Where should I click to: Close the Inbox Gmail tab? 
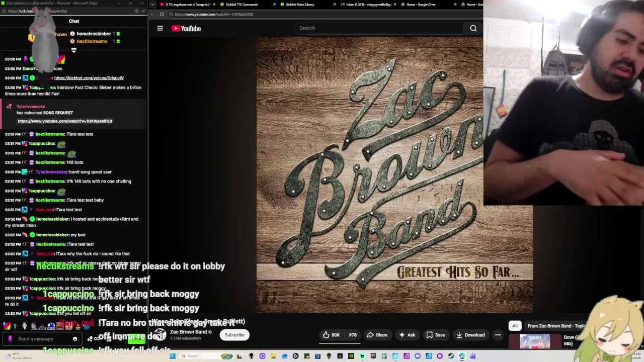(395, 5)
